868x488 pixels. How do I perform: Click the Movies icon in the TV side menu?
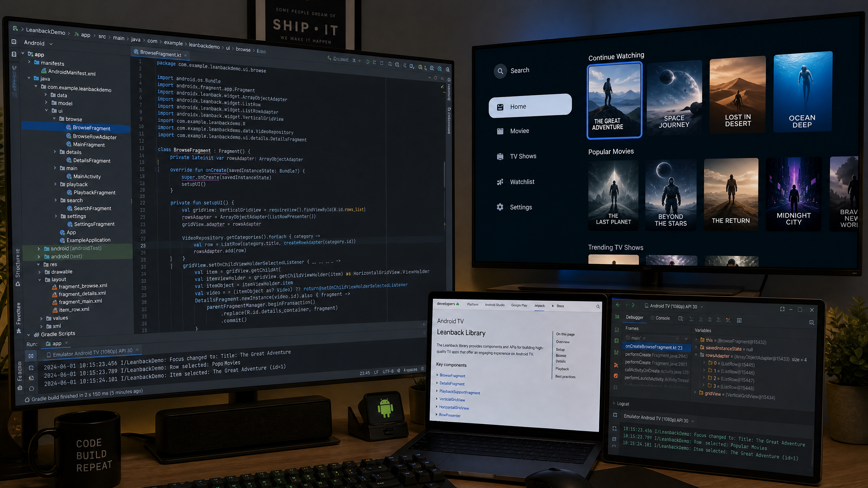coord(500,131)
